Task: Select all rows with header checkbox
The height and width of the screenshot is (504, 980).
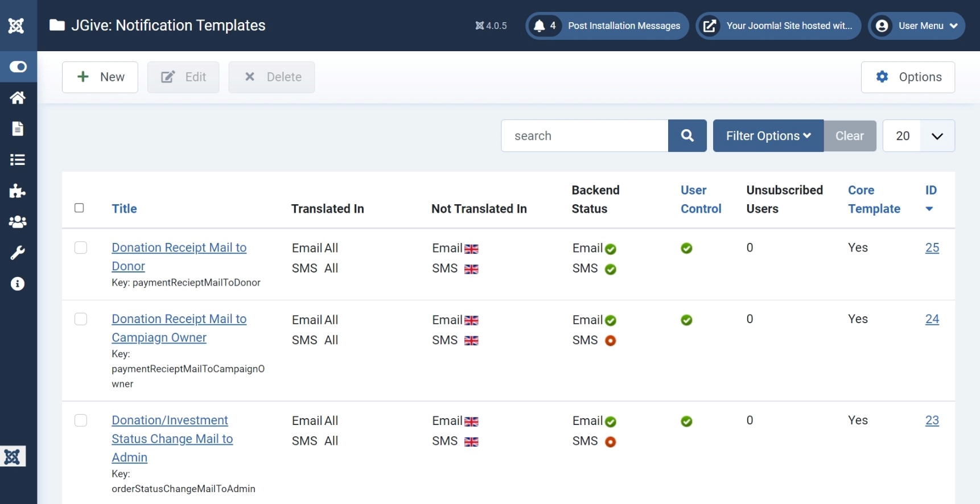Action: (x=79, y=208)
